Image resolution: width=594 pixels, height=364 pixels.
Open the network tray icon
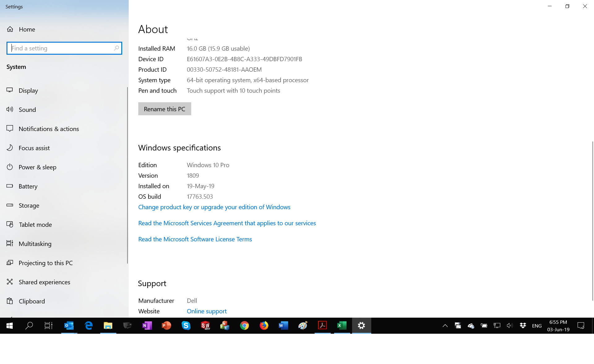[497, 326]
